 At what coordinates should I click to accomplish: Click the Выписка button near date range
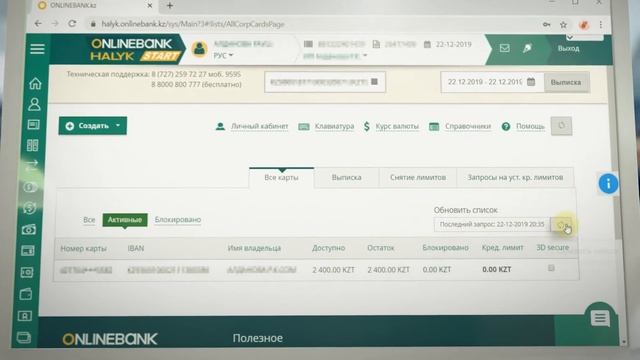pyautogui.click(x=566, y=82)
